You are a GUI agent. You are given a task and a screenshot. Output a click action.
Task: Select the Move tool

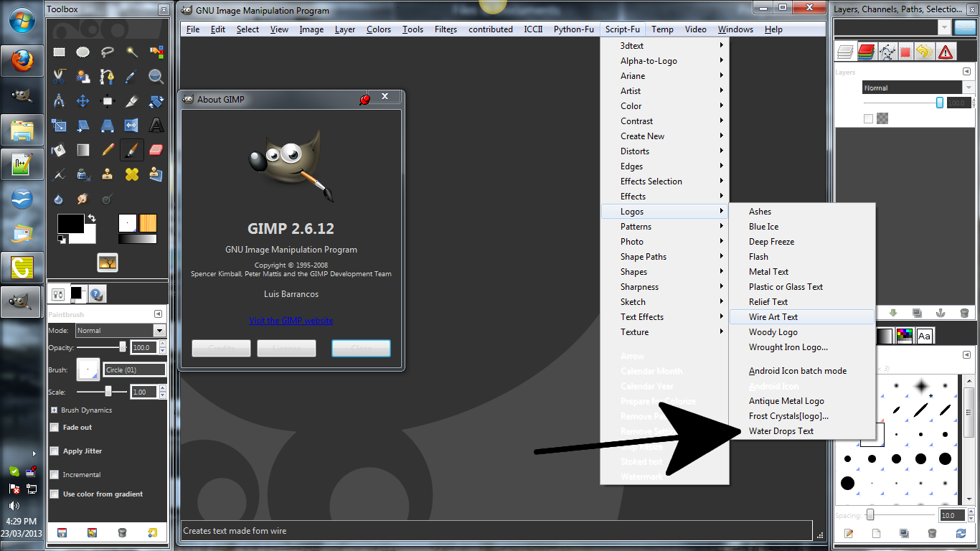coord(83,100)
